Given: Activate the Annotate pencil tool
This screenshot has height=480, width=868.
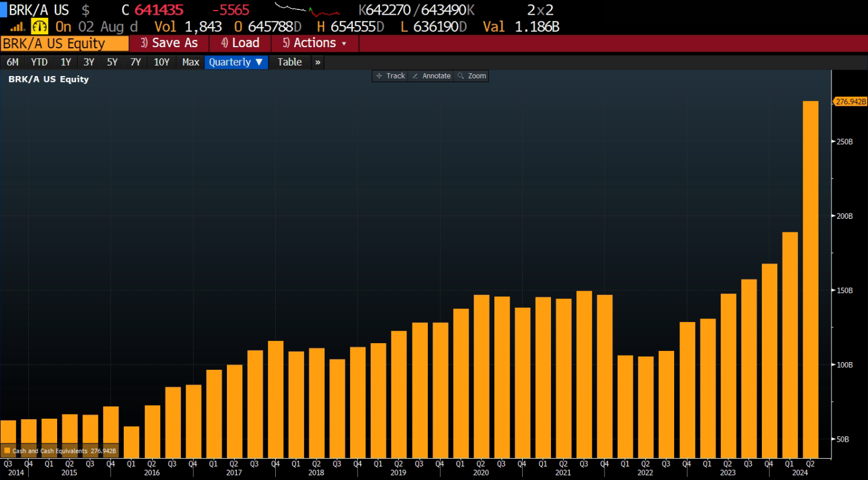Looking at the screenshot, I should [431, 76].
